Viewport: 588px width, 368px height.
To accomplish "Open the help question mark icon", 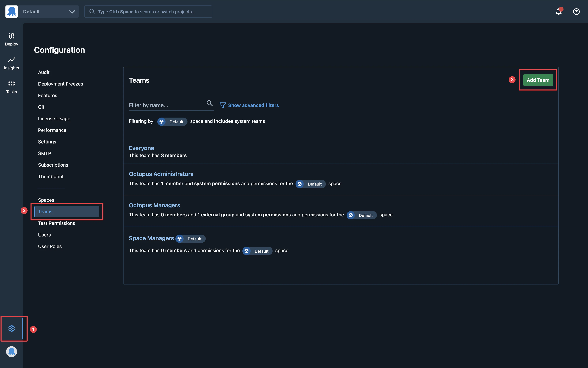I will click(576, 12).
